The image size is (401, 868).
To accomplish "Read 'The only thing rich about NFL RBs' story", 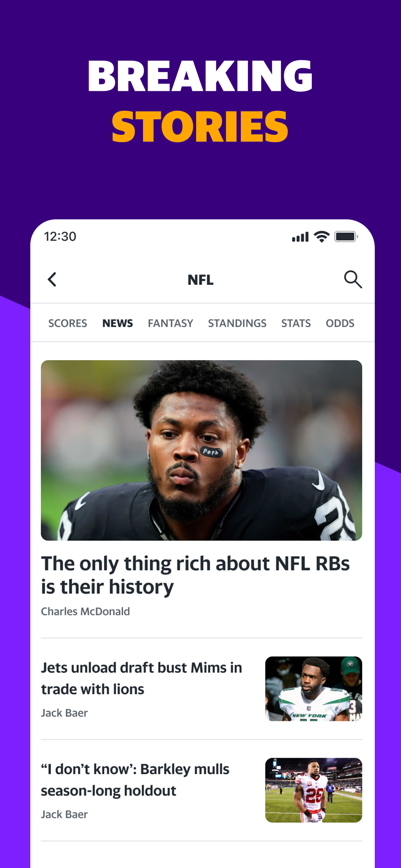I will pyautogui.click(x=195, y=575).
